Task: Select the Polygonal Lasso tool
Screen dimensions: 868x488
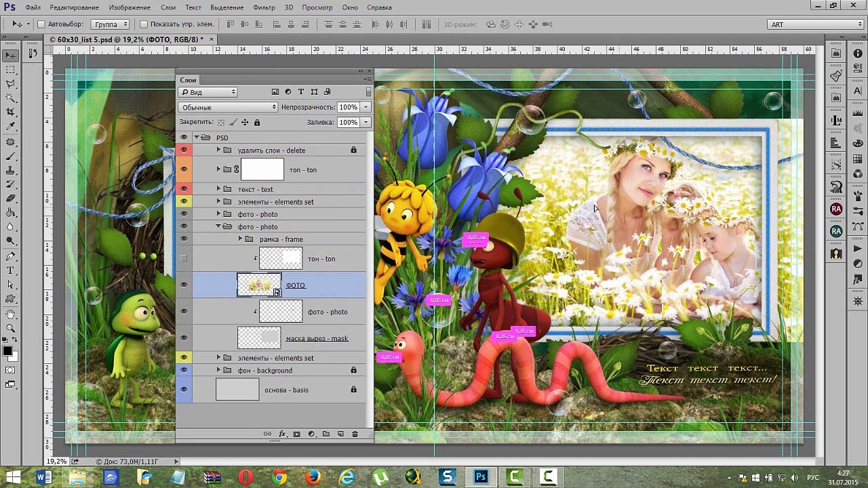Action: pyautogui.click(x=11, y=84)
